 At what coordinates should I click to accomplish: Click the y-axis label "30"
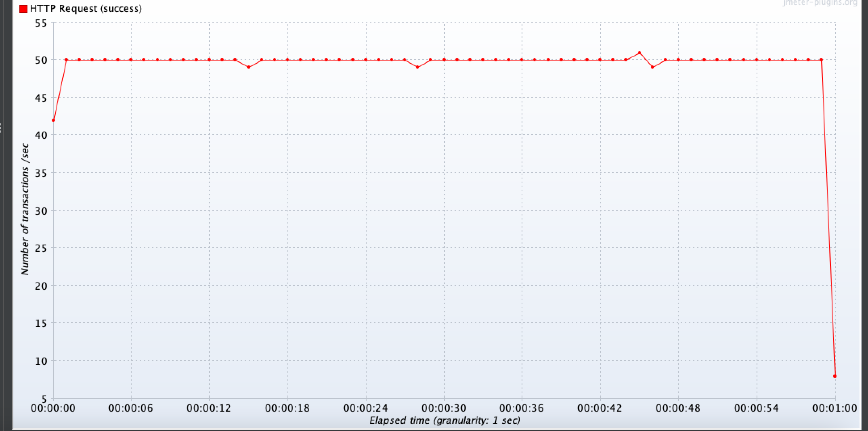[41, 211]
